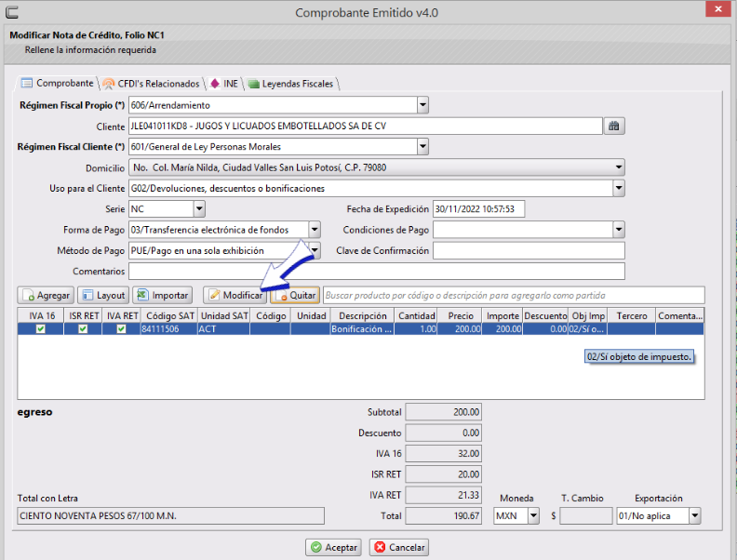Toggle the ISR RET checkbox in the row

(x=83, y=329)
